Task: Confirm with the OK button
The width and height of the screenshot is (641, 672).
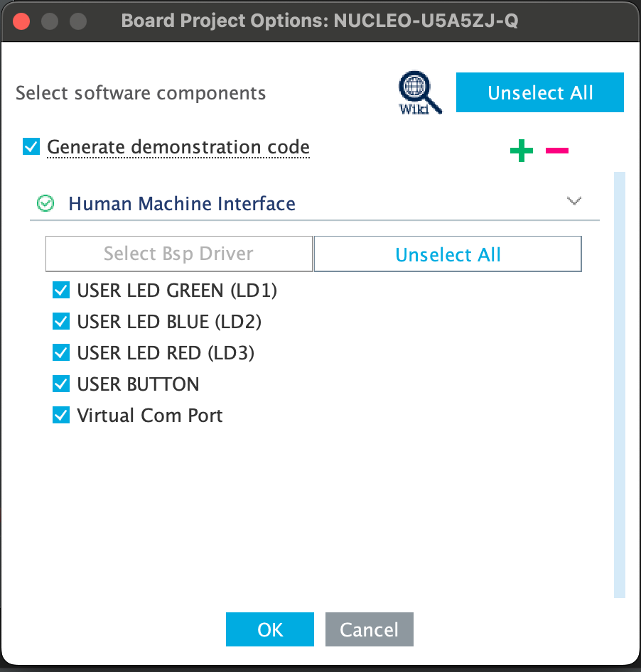Action: click(x=270, y=629)
